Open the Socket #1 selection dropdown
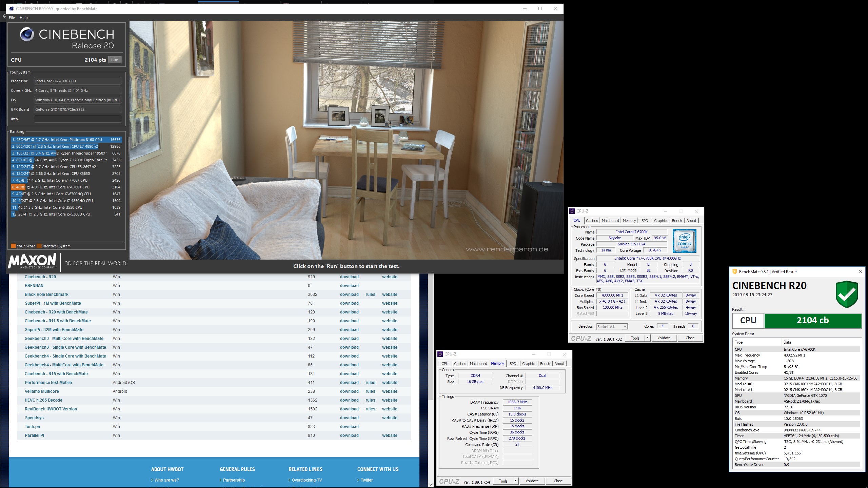The height and width of the screenshot is (488, 868). tap(612, 327)
